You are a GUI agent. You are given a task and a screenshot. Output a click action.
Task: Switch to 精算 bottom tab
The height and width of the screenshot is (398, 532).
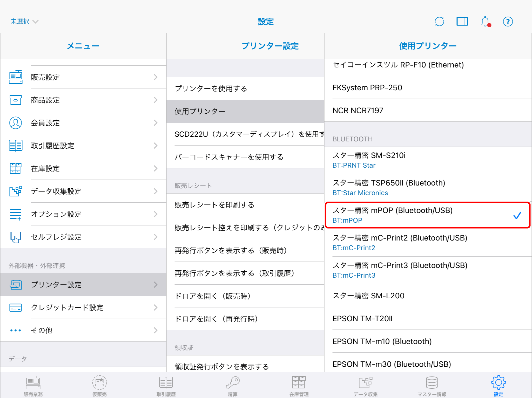[x=233, y=386]
